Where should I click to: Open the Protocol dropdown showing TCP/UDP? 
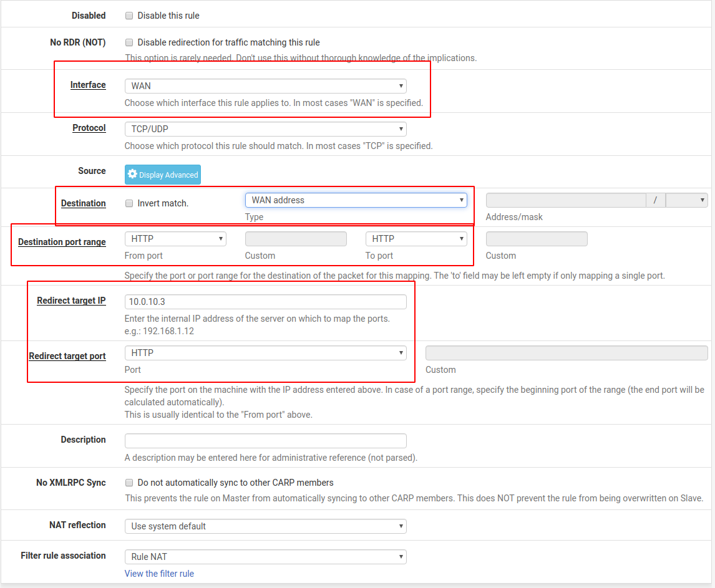(265, 129)
